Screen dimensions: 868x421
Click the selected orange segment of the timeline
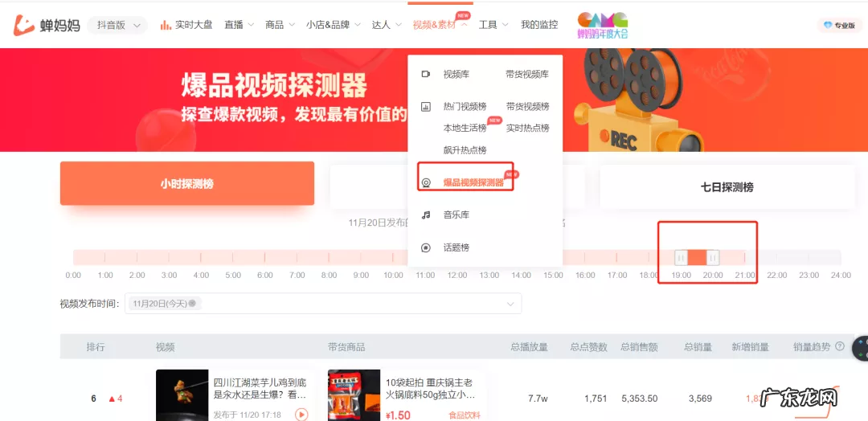pyautogui.click(x=697, y=257)
